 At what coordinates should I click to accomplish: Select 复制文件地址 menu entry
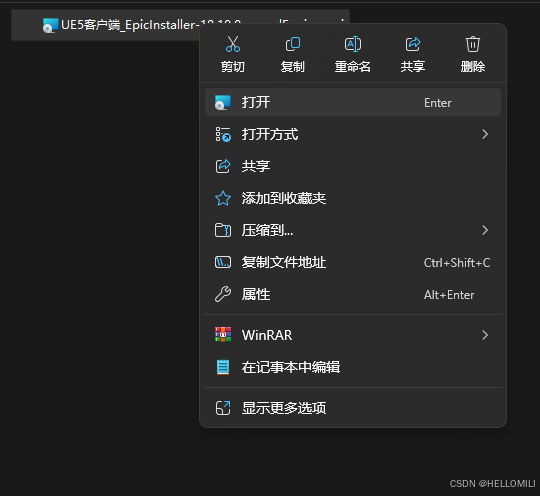[353, 262]
